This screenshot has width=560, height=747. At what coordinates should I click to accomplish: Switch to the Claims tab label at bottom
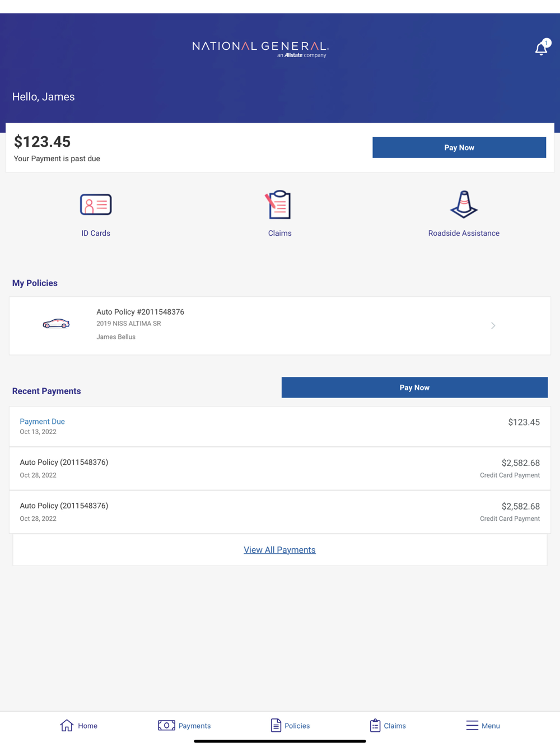395,726
